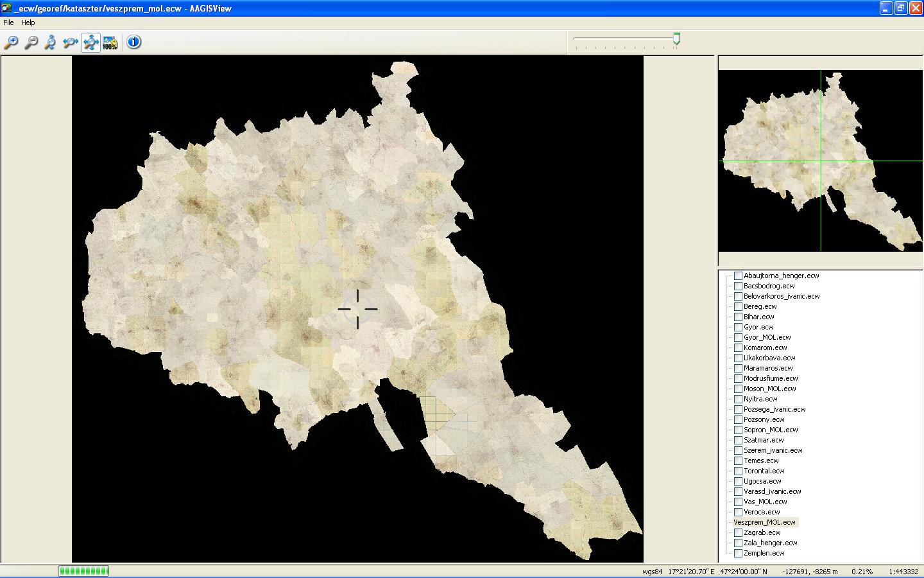Click the -127691, -8265 m coordinates
924x578 pixels.
coord(810,572)
